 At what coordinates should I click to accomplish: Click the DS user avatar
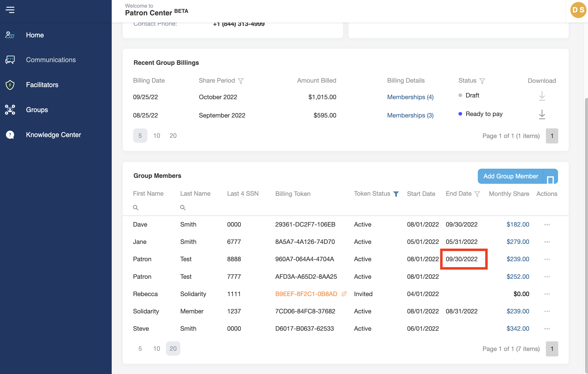[x=578, y=10]
